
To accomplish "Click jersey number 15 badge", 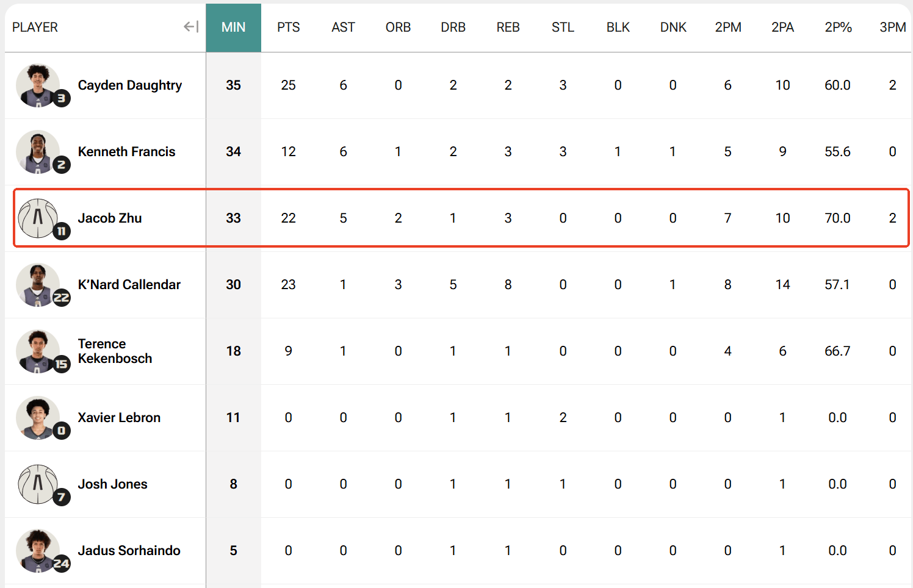I will (62, 364).
